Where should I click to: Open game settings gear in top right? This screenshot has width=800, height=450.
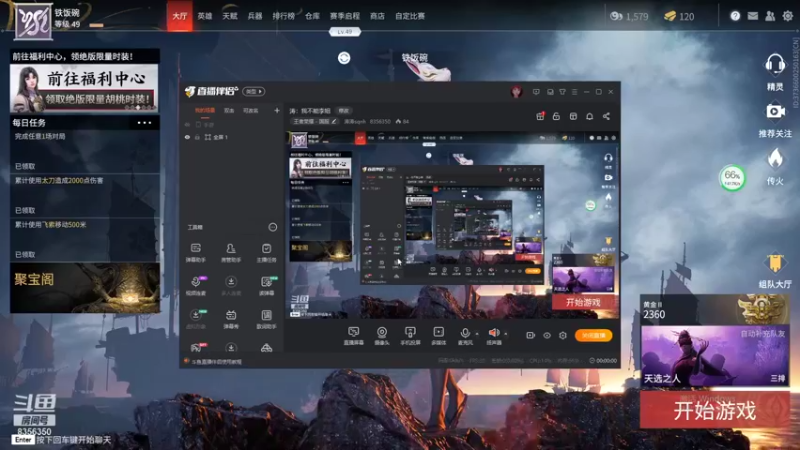788,16
